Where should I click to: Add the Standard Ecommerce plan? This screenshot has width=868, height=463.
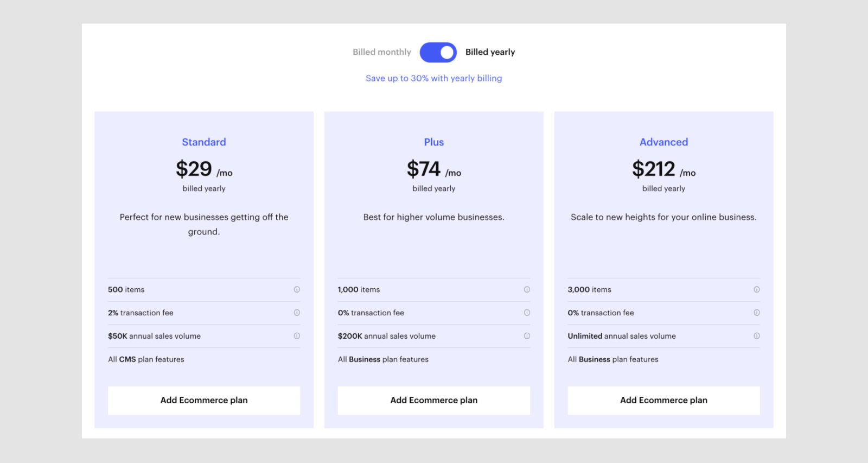204,400
